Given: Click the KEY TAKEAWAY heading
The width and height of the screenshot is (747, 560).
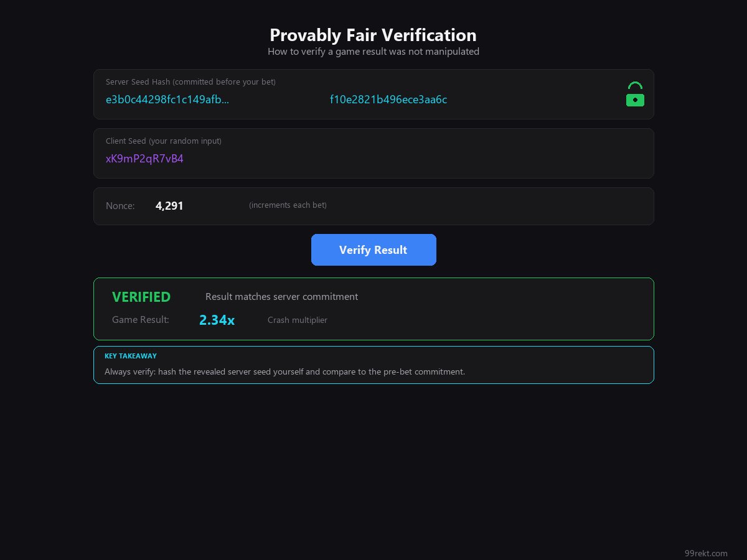Looking at the screenshot, I should [130, 356].
